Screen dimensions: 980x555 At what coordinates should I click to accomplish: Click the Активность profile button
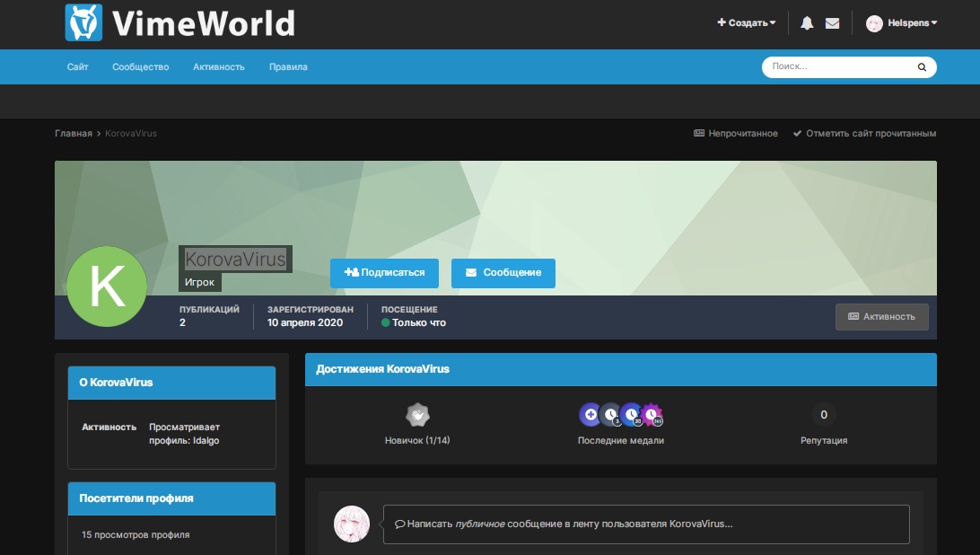pos(881,317)
